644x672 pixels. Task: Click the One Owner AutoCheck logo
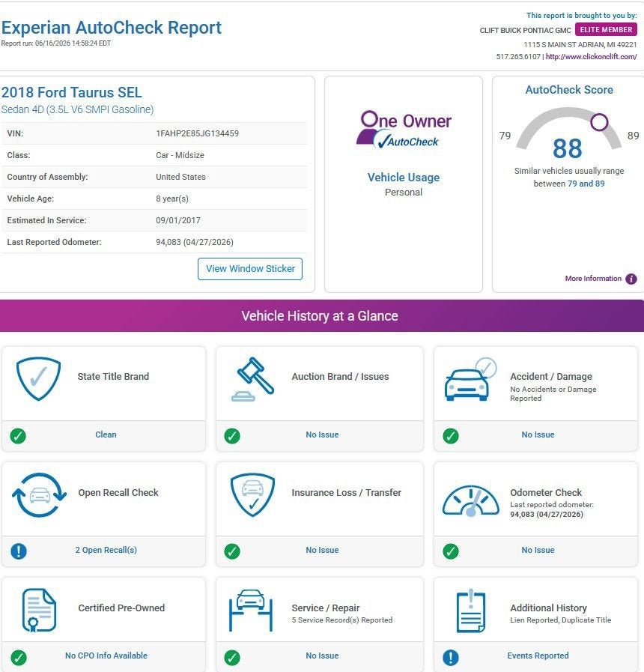(x=404, y=130)
